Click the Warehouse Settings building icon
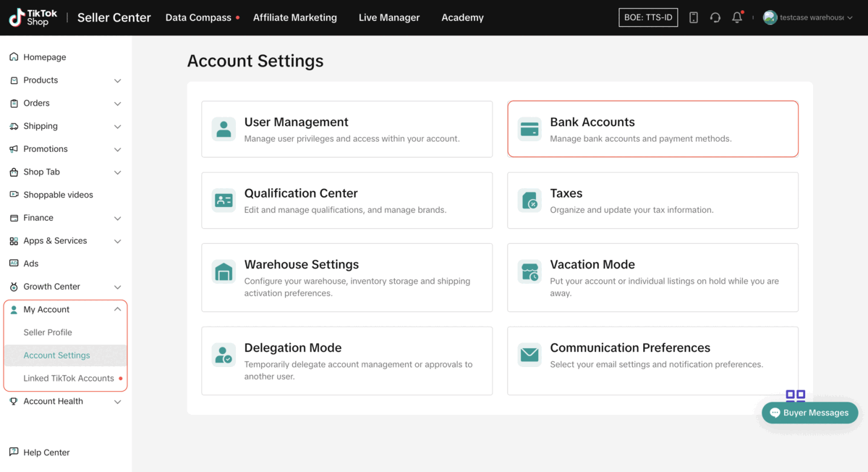Image resolution: width=868 pixels, height=472 pixels. click(x=224, y=272)
